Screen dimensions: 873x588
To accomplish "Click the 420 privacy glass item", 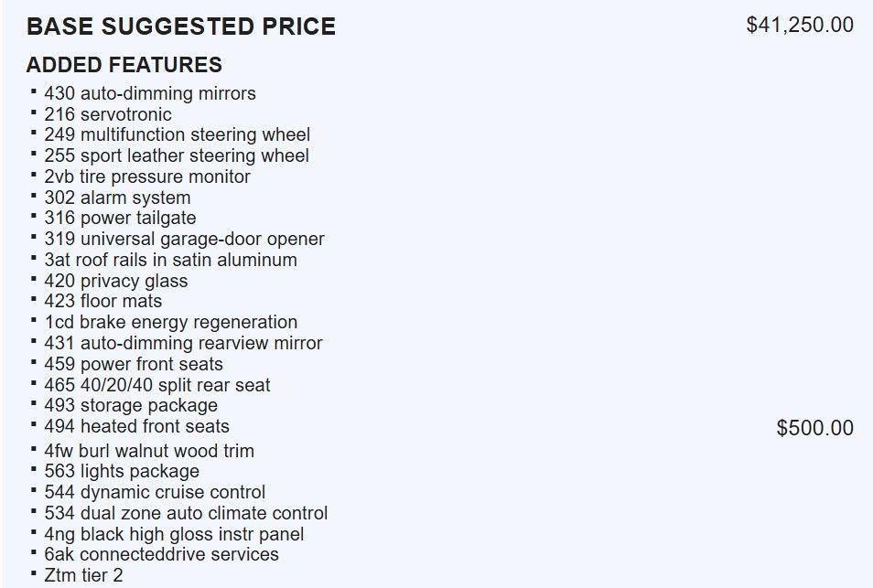I will (x=116, y=281).
